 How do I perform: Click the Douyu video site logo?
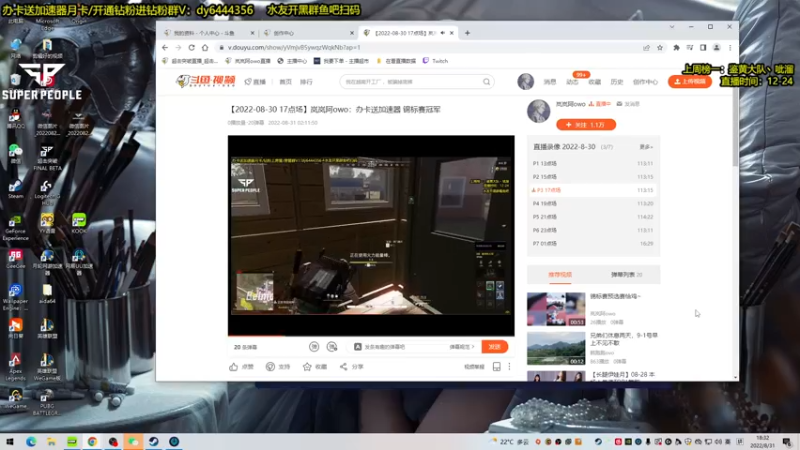pos(206,81)
